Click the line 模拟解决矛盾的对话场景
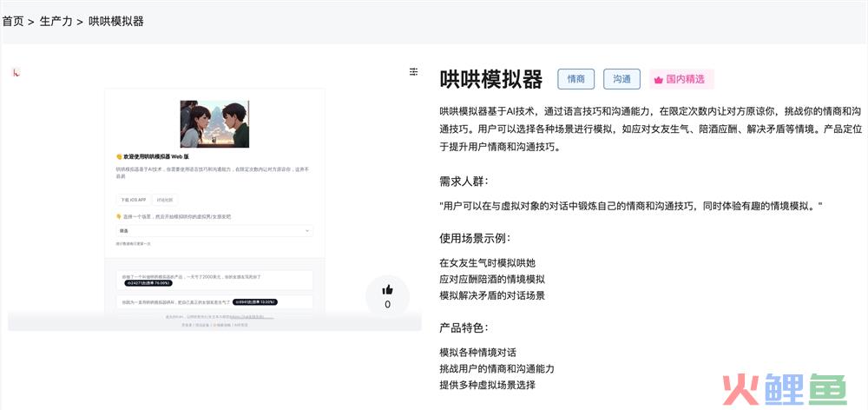Image resolution: width=868 pixels, height=410 pixels. tap(492, 295)
